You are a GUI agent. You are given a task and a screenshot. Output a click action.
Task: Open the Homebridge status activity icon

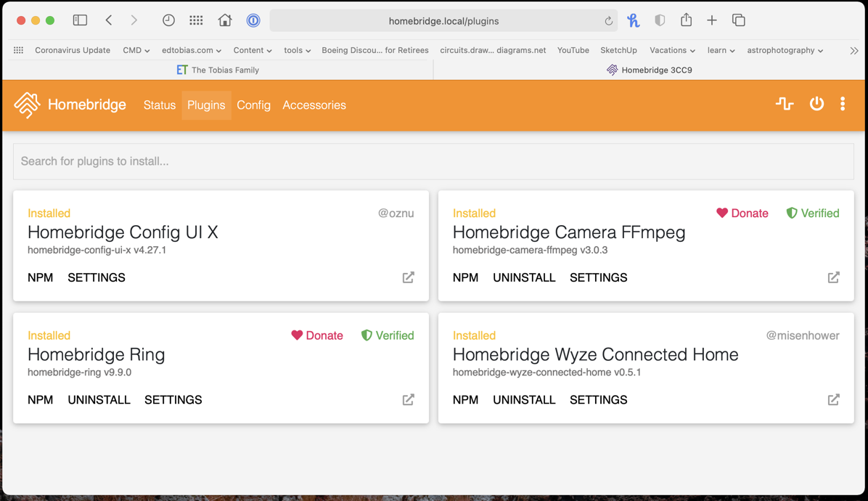pyautogui.click(x=785, y=104)
